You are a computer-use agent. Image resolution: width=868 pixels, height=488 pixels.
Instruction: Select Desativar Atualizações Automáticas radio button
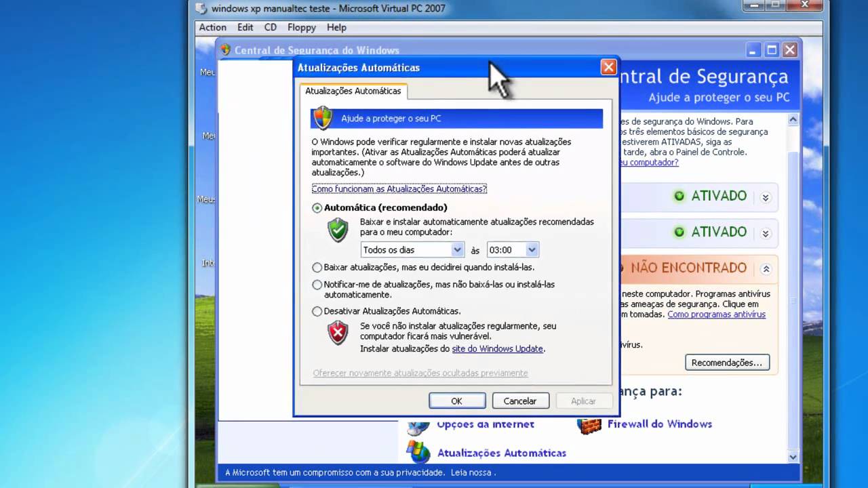317,312
